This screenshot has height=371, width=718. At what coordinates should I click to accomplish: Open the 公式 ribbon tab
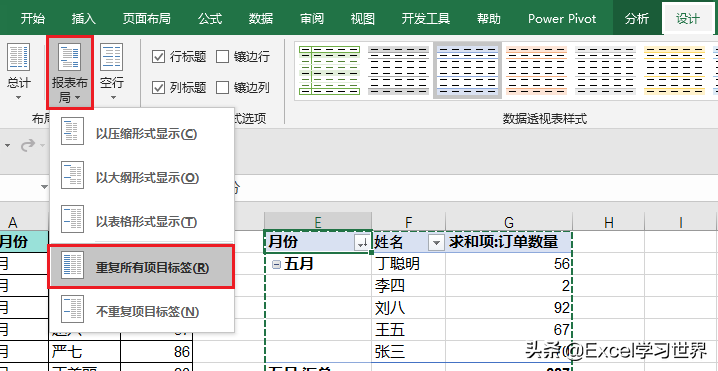tap(210, 18)
